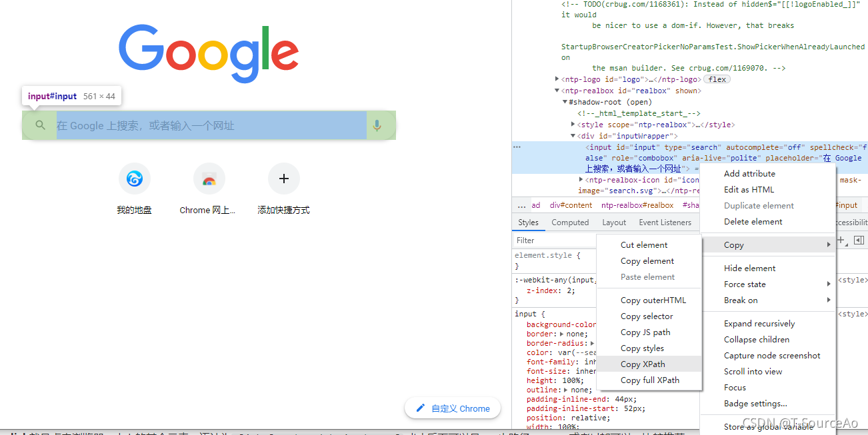The height and width of the screenshot is (435, 868).
Task: Toggle the computed styles sidebar pane icon
Action: pos(859,240)
